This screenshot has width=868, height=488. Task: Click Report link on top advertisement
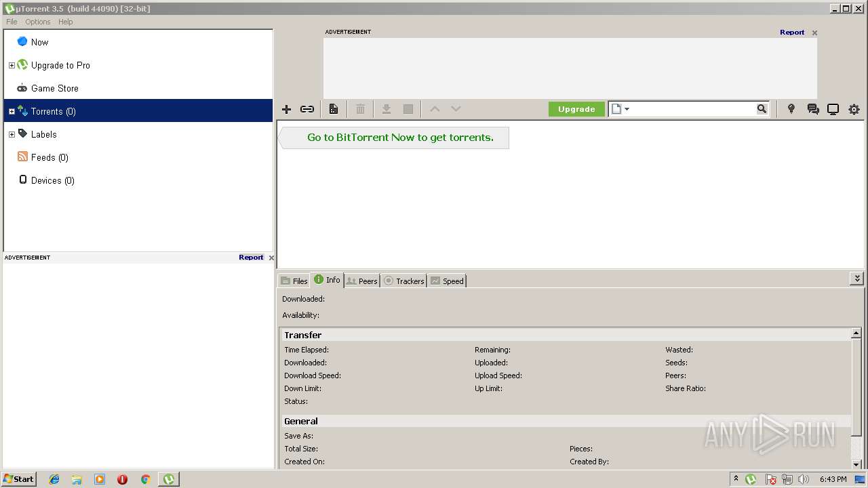[792, 32]
